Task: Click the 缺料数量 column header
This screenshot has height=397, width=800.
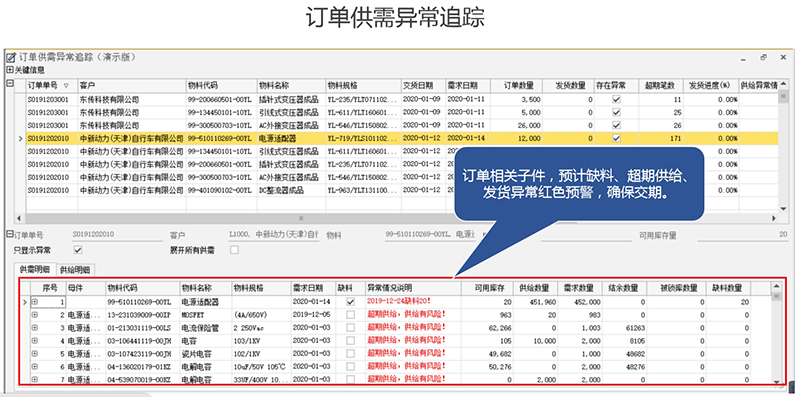Action: coord(729,288)
